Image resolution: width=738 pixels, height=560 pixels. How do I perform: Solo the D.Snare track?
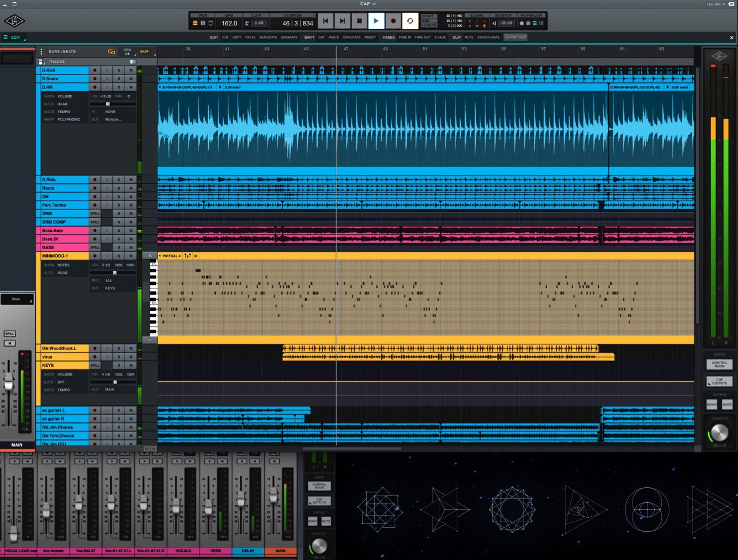(119, 78)
